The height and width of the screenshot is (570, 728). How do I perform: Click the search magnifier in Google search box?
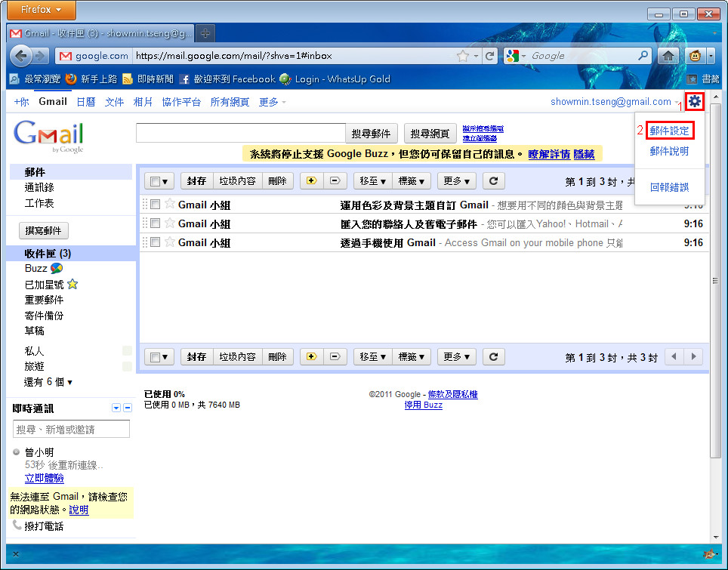(x=643, y=56)
